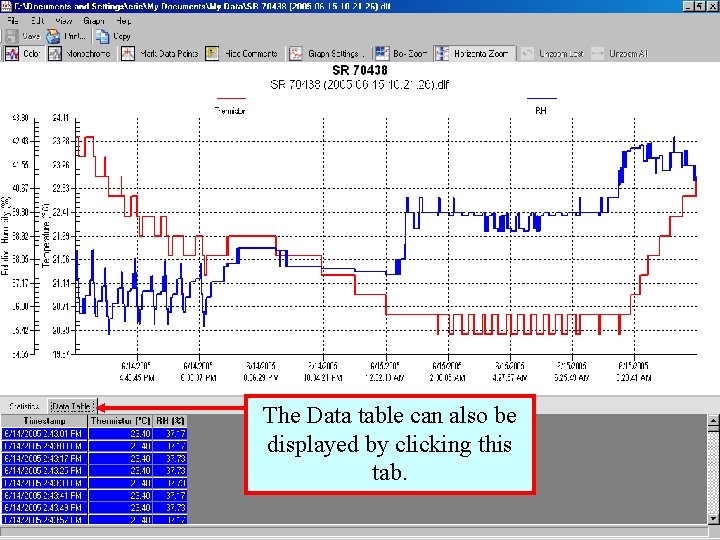
Task: Click the Print printer icon
Action: (53, 36)
